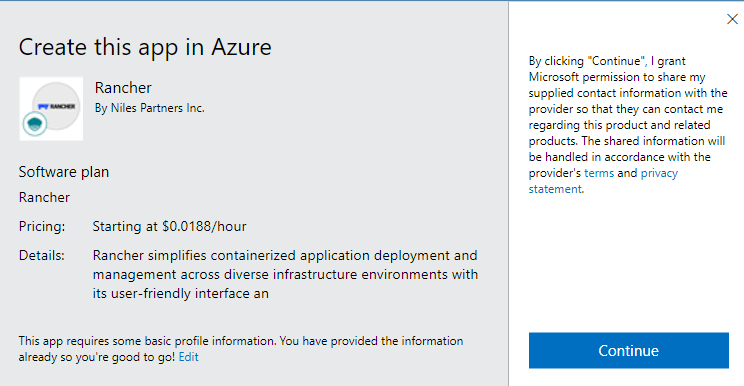Image resolution: width=744 pixels, height=386 pixels.
Task: Click the 'Details:' label
Action: point(41,256)
